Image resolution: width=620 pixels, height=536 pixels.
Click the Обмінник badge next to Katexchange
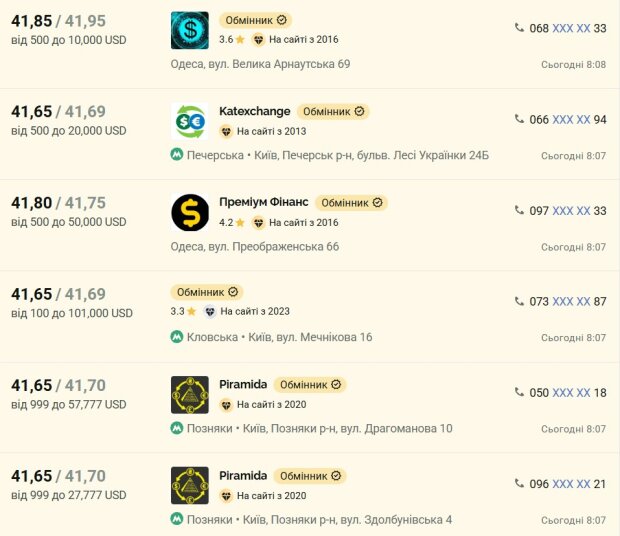tap(333, 112)
